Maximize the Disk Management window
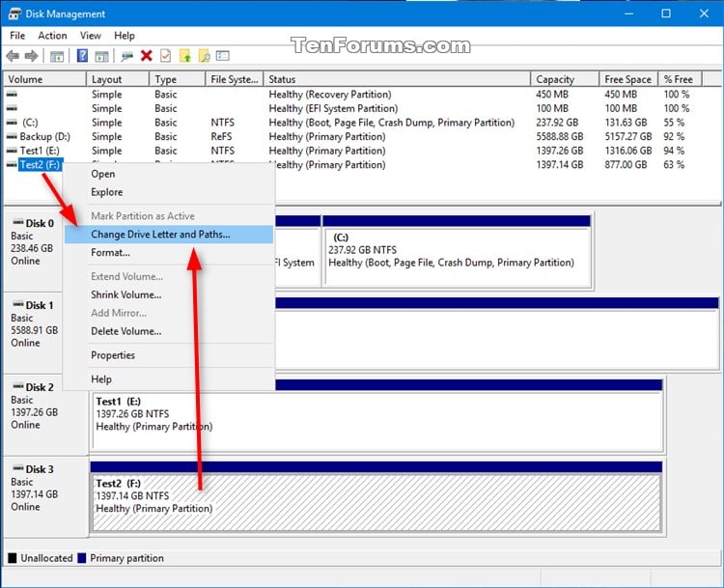 (666, 14)
